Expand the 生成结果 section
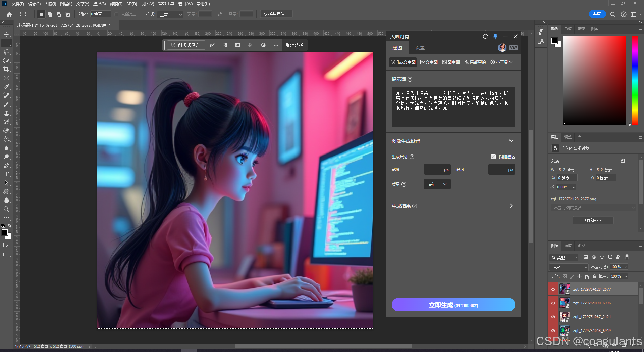The image size is (644, 352). click(x=511, y=206)
